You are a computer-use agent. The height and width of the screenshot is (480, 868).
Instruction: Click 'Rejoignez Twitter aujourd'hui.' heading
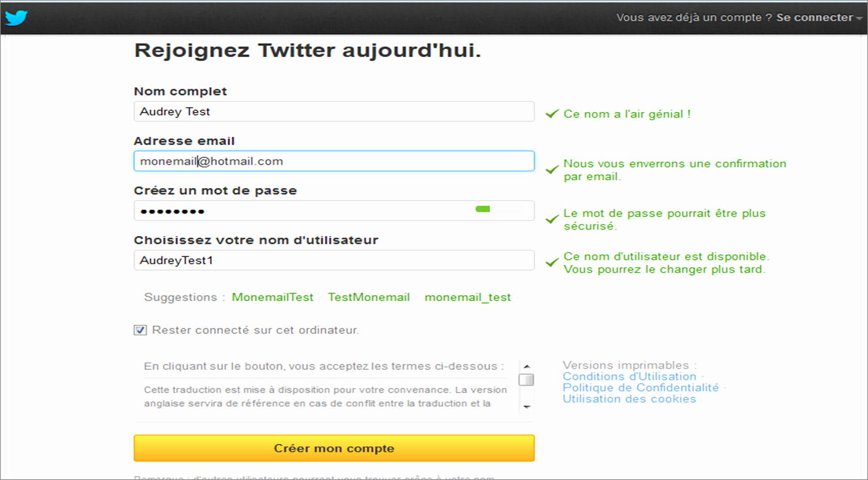308,51
